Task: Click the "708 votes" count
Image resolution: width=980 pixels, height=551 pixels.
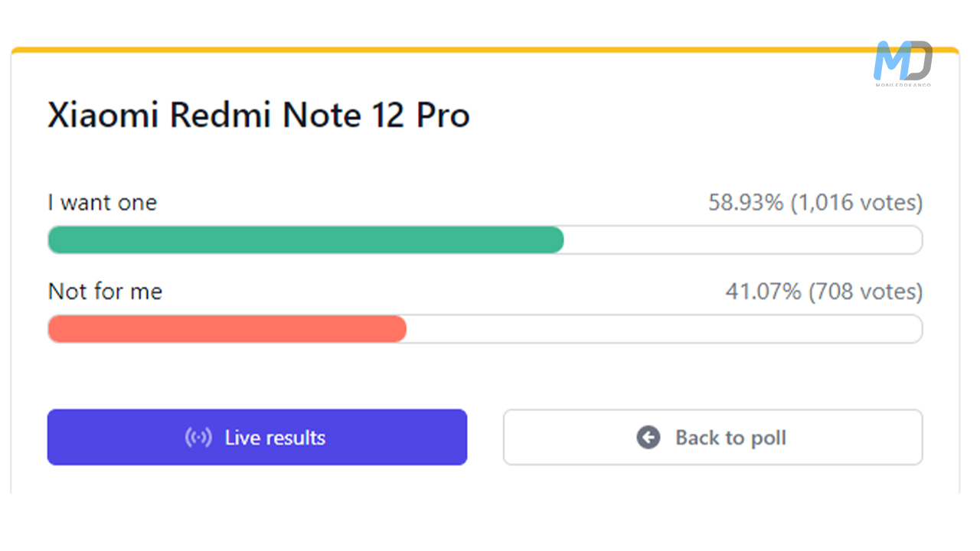Action: [866, 292]
